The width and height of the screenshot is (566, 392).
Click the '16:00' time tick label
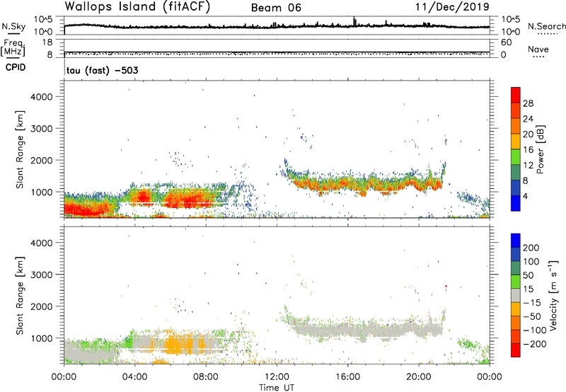(347, 377)
